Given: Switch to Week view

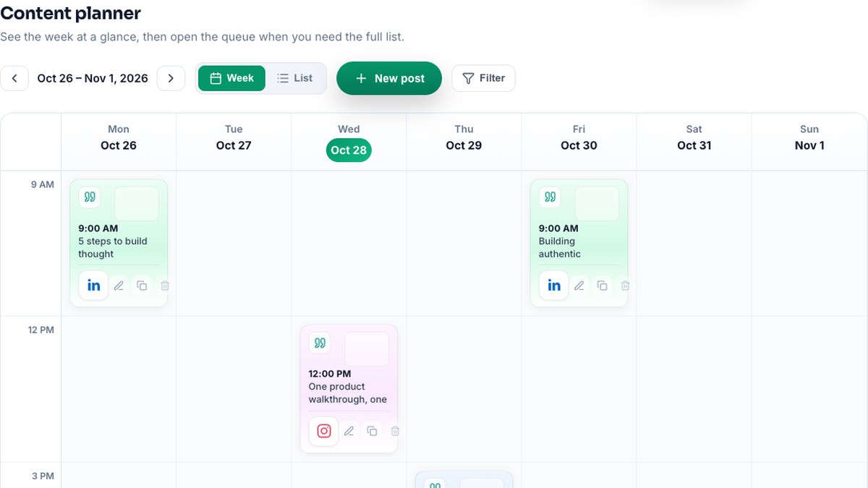Looking at the screenshot, I should click(x=231, y=78).
